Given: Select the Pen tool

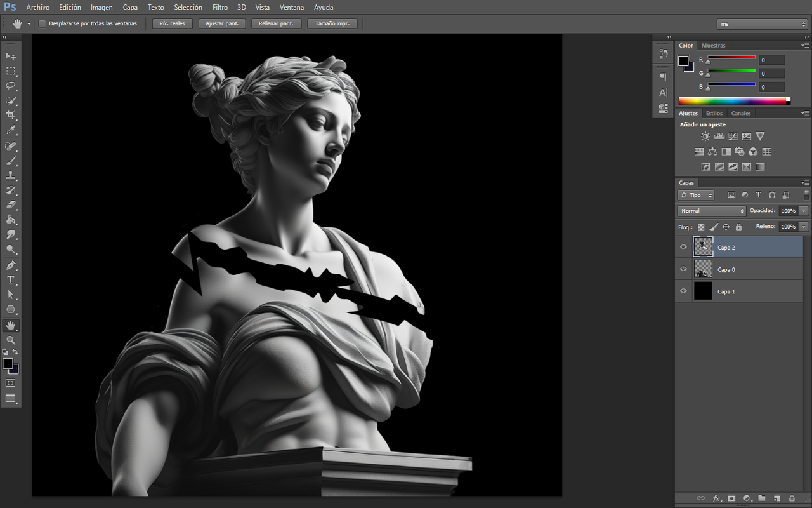Looking at the screenshot, I should pyautogui.click(x=11, y=265).
